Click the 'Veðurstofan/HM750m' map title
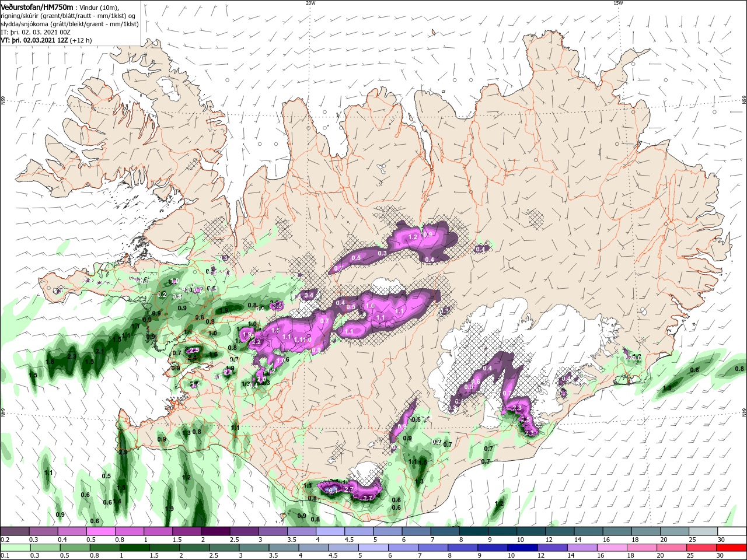The height and width of the screenshot is (560, 747). (x=37, y=7)
